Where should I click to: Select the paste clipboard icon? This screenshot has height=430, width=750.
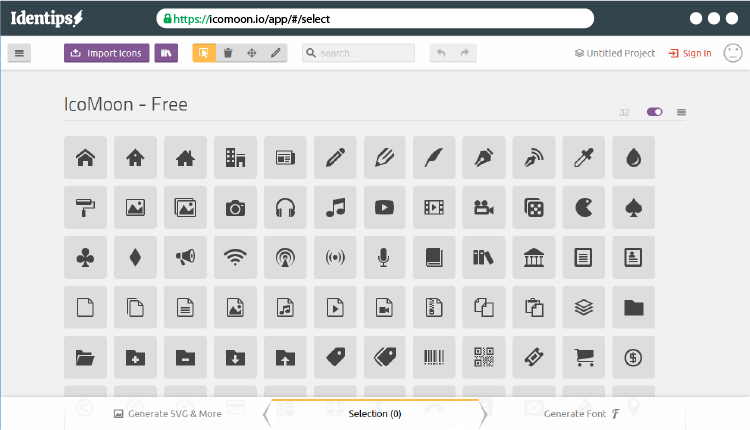click(534, 307)
